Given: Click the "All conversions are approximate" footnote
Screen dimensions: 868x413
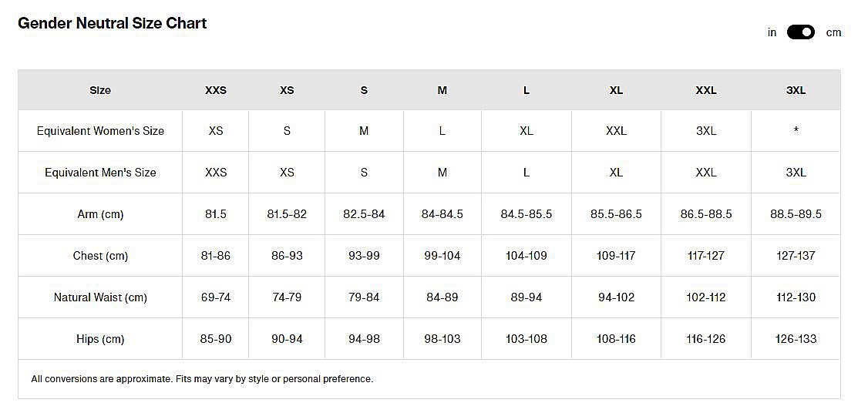Looking at the screenshot, I should point(202,379).
